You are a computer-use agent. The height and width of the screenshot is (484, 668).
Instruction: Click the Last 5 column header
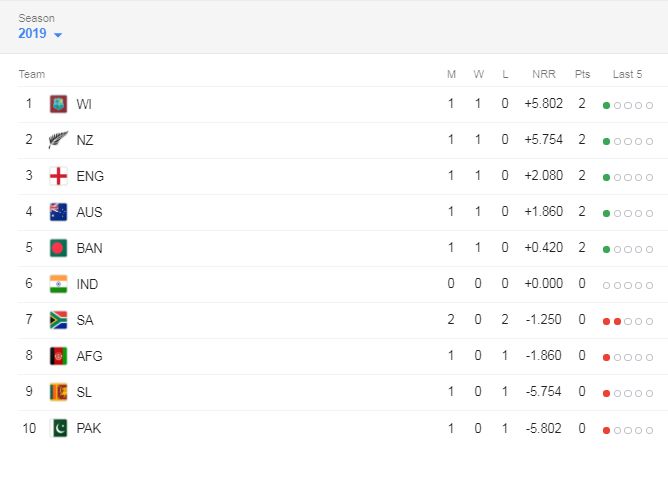(627, 74)
